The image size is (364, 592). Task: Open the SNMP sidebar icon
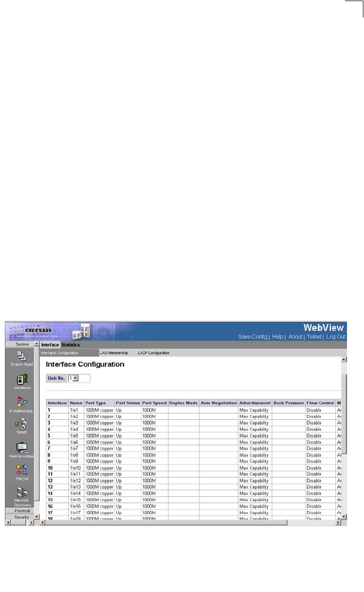click(x=21, y=423)
